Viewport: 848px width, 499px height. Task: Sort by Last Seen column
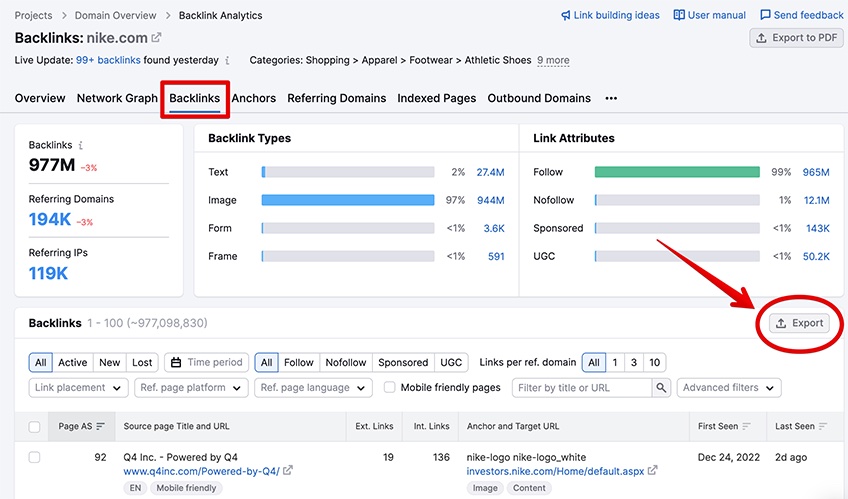tap(801, 427)
